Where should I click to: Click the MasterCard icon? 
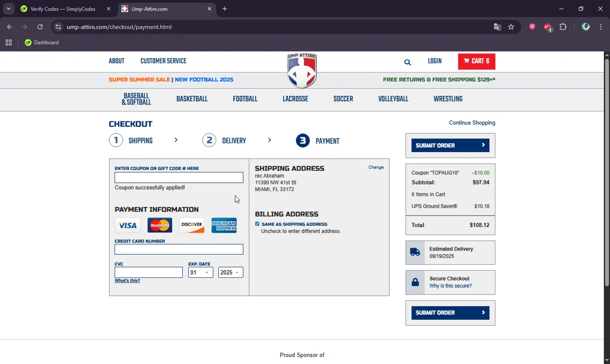pos(160,225)
